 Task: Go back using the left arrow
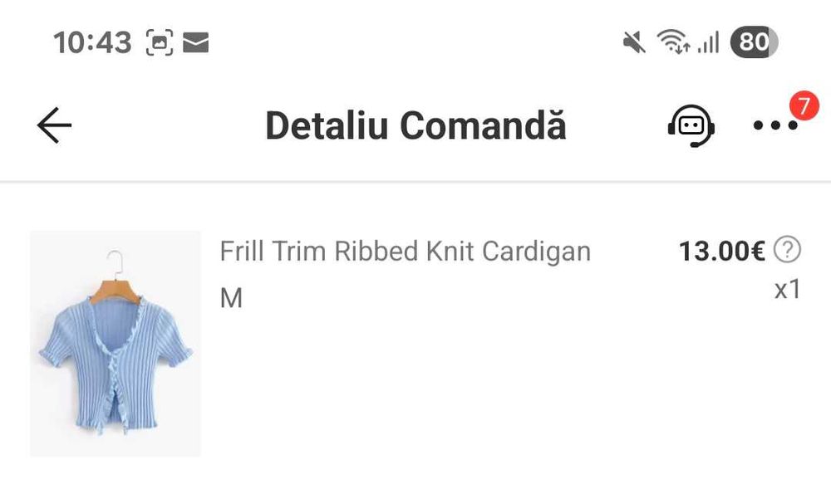55,126
